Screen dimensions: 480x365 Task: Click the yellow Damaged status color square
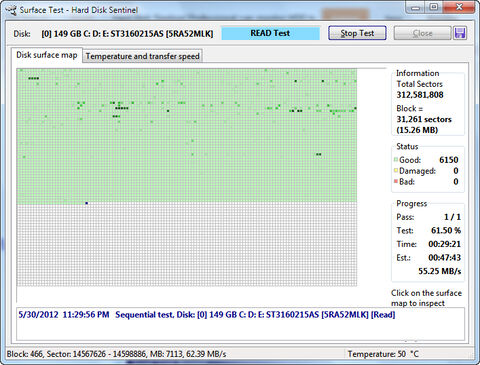pos(396,170)
